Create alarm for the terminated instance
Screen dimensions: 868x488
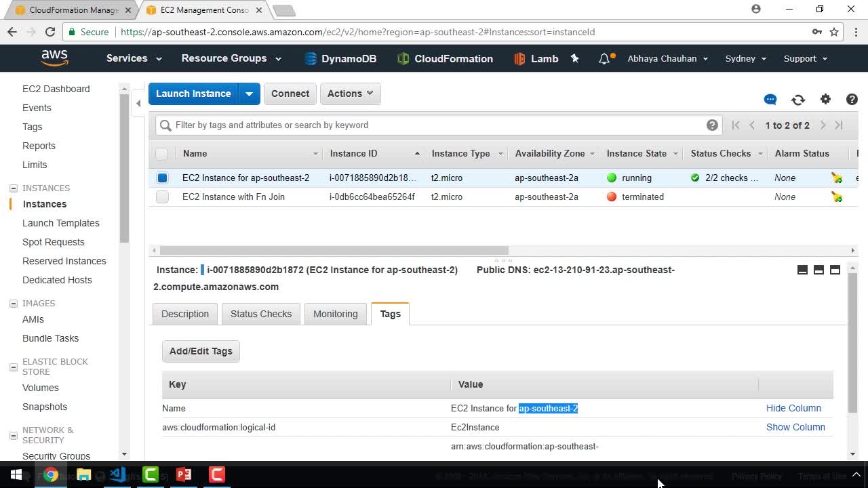[837, 197]
